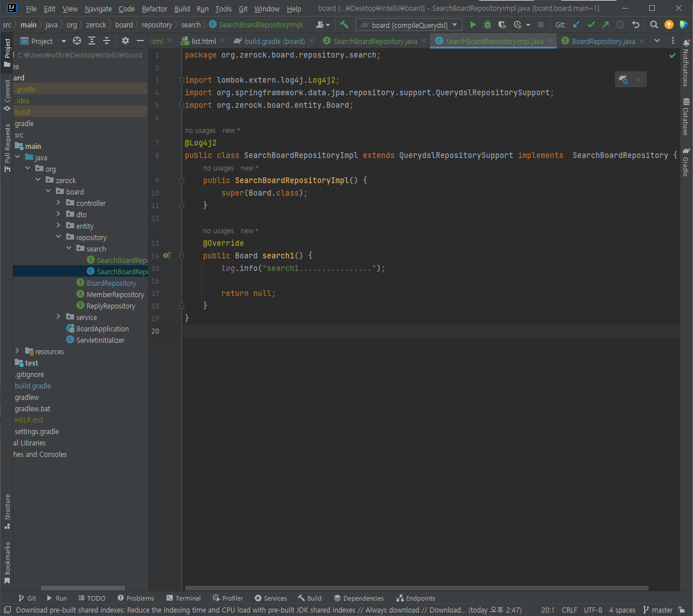Hide the Project tool window
This screenshot has width=693, height=616.
140,40
